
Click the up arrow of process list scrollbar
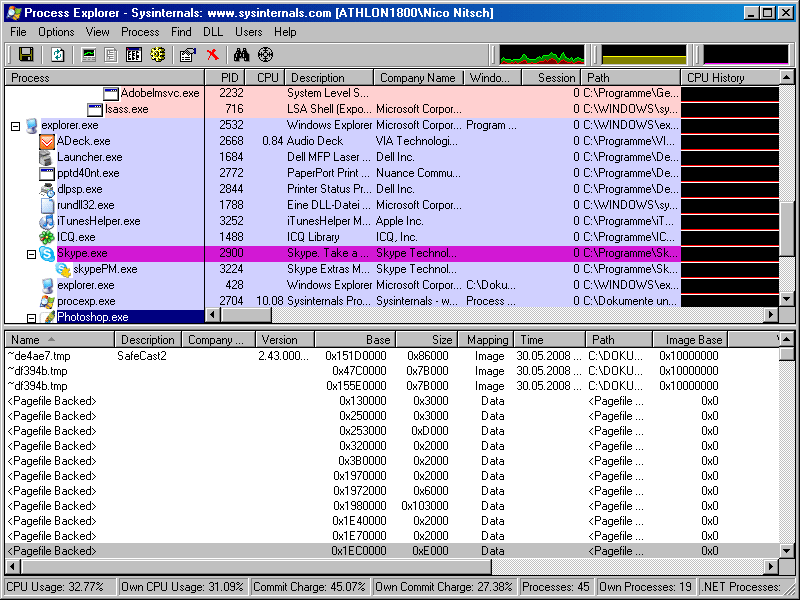[x=787, y=78]
